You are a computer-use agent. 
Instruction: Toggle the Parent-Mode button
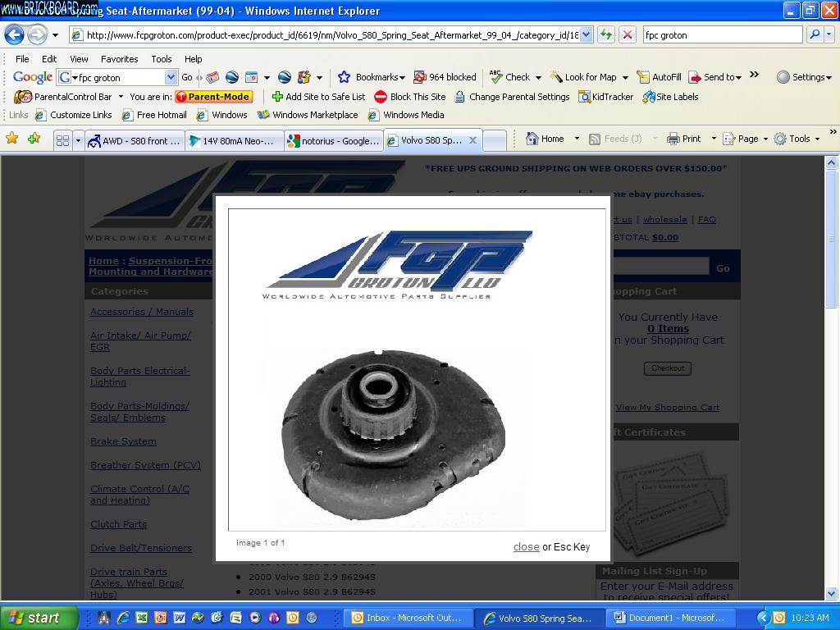click(x=213, y=97)
